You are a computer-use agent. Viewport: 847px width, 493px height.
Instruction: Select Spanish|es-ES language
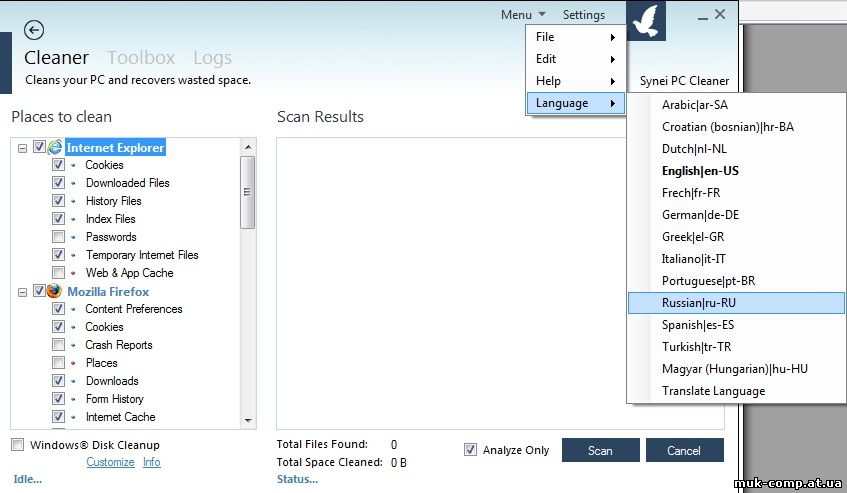point(736,325)
